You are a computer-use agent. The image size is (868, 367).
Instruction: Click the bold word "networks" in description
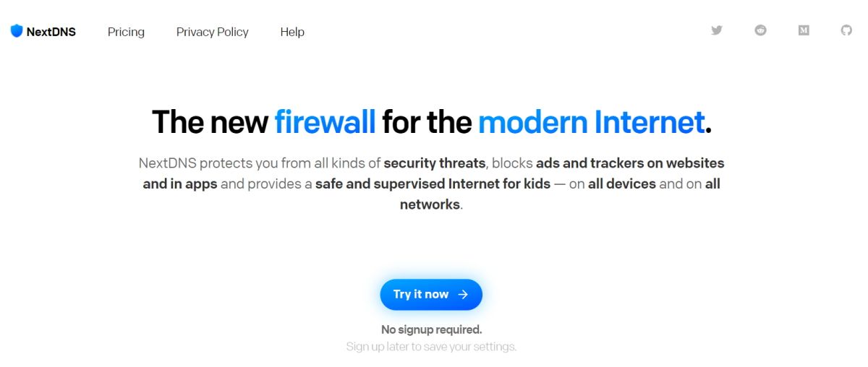430,204
